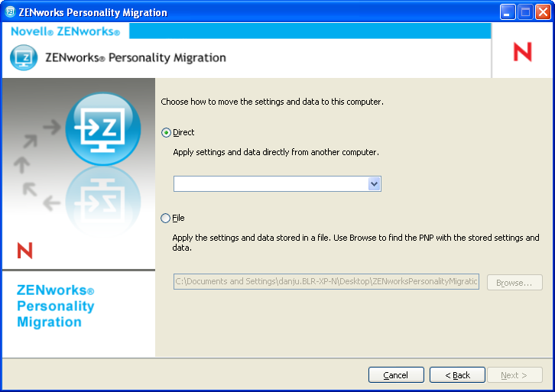Click the Novell ZENworks header text
Screen dimensions: 555x392
pos(66,31)
